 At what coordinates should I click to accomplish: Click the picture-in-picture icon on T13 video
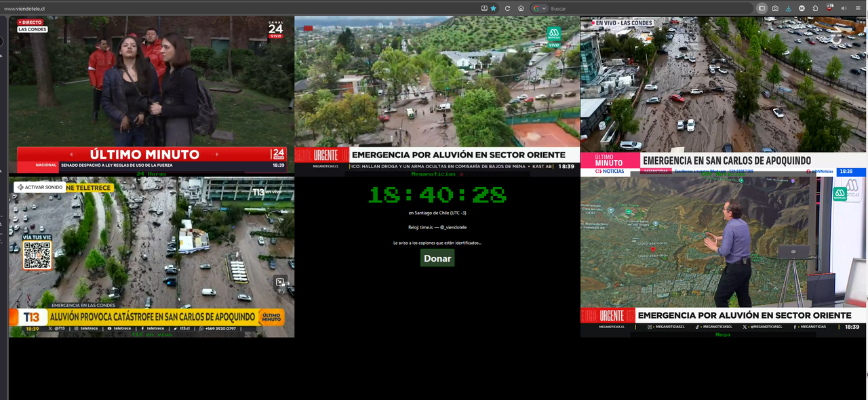[x=280, y=282]
